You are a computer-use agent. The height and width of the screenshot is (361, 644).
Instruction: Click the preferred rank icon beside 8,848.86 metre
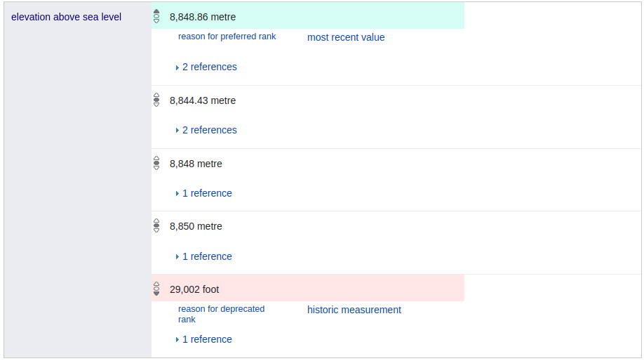[x=156, y=16]
